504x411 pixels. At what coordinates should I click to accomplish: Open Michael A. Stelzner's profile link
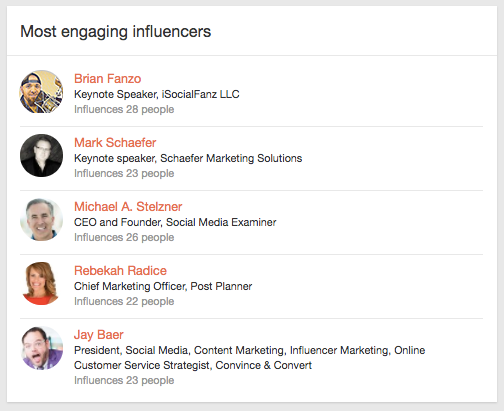pyautogui.click(x=128, y=207)
